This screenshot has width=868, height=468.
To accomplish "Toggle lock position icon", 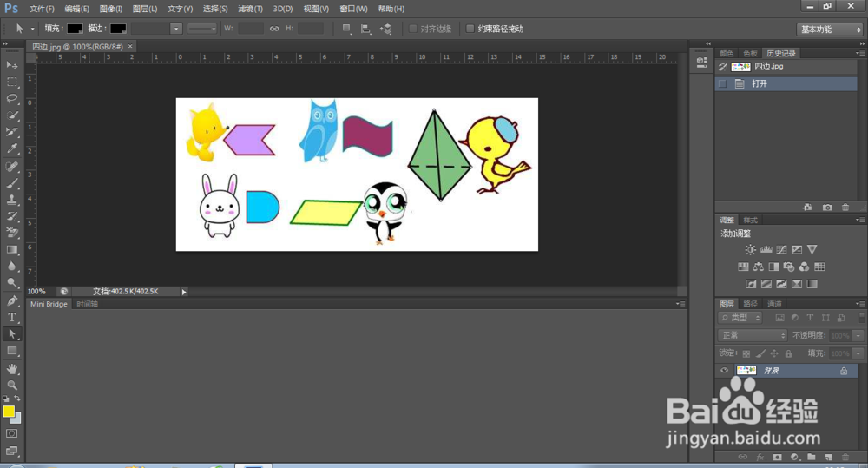I will coord(774,353).
